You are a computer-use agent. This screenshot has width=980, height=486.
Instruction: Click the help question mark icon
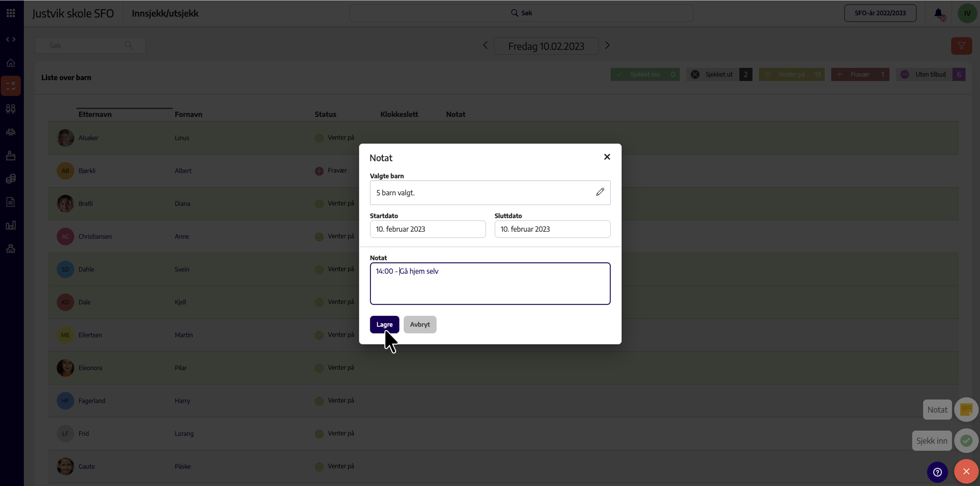click(937, 472)
